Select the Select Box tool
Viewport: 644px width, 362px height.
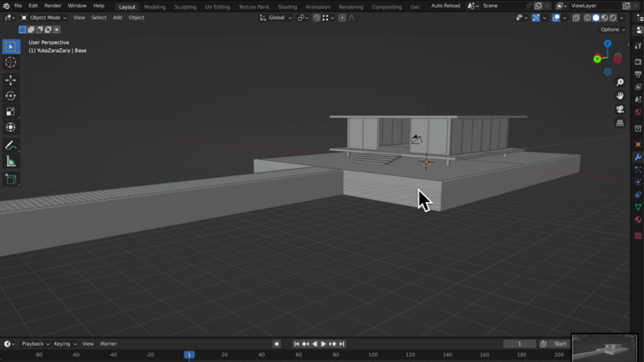(x=10, y=47)
